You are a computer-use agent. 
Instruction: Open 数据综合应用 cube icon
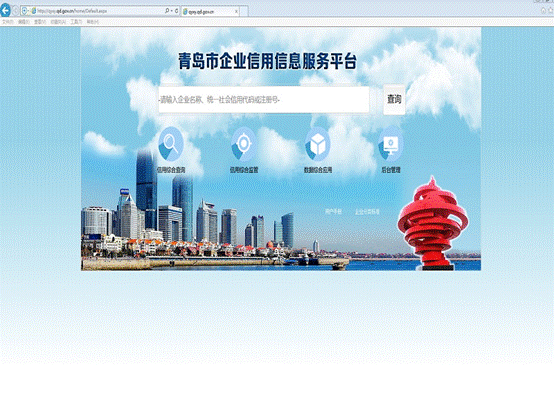(x=317, y=144)
